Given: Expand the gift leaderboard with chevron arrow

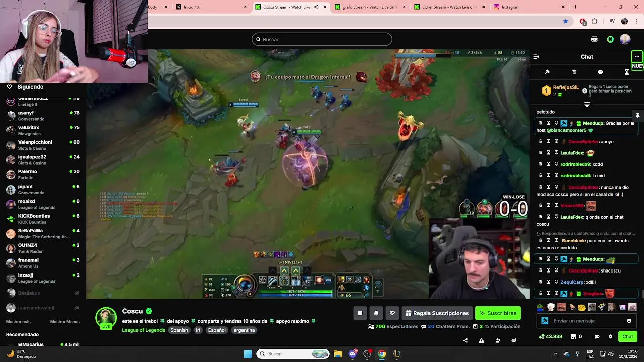Looking at the screenshot, I should tap(587, 104).
